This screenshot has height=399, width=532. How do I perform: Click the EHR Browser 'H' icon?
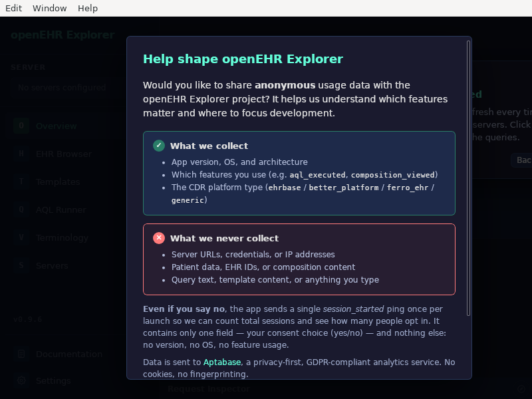pos(21,154)
